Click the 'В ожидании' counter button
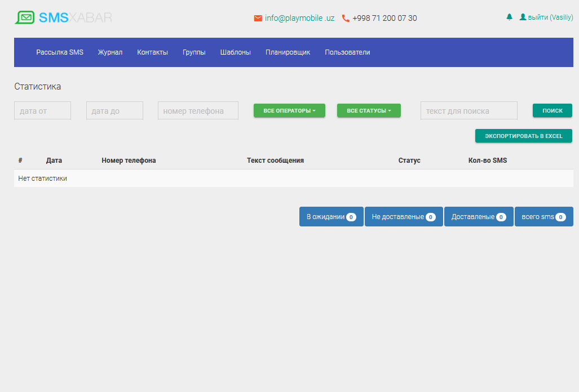The width and height of the screenshot is (579, 392). point(331,217)
